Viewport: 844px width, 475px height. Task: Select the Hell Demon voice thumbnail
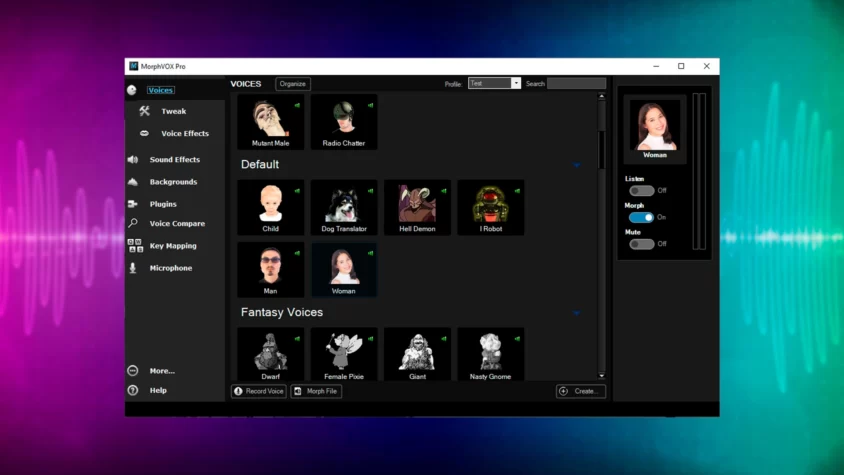point(417,207)
